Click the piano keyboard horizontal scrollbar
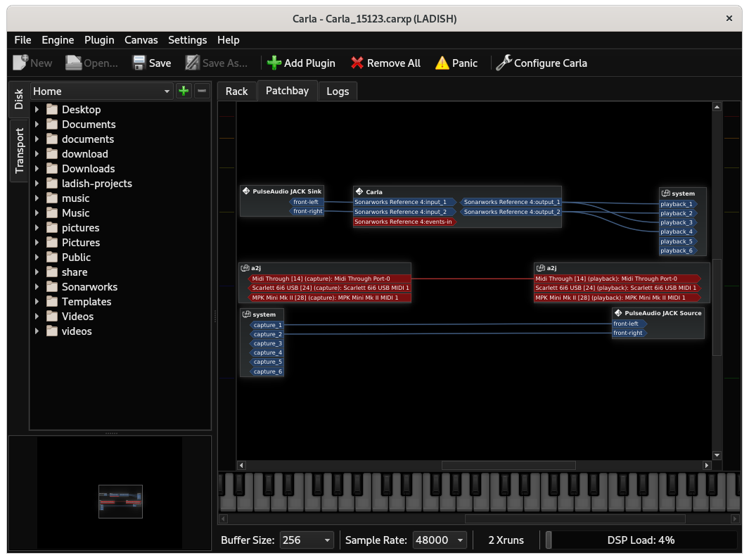Image resolution: width=749 pixels, height=560 pixels. coord(575,518)
